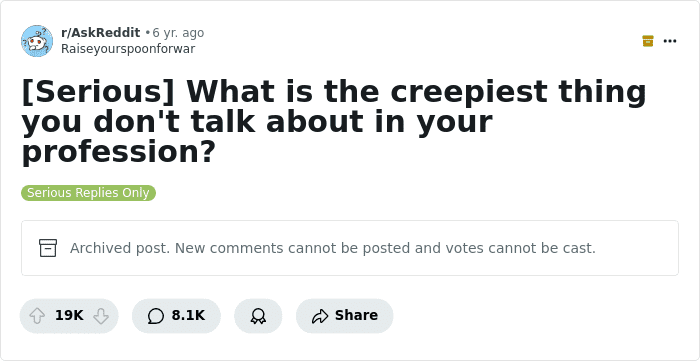Open the r/AskReddit subreddit link

click(x=100, y=33)
